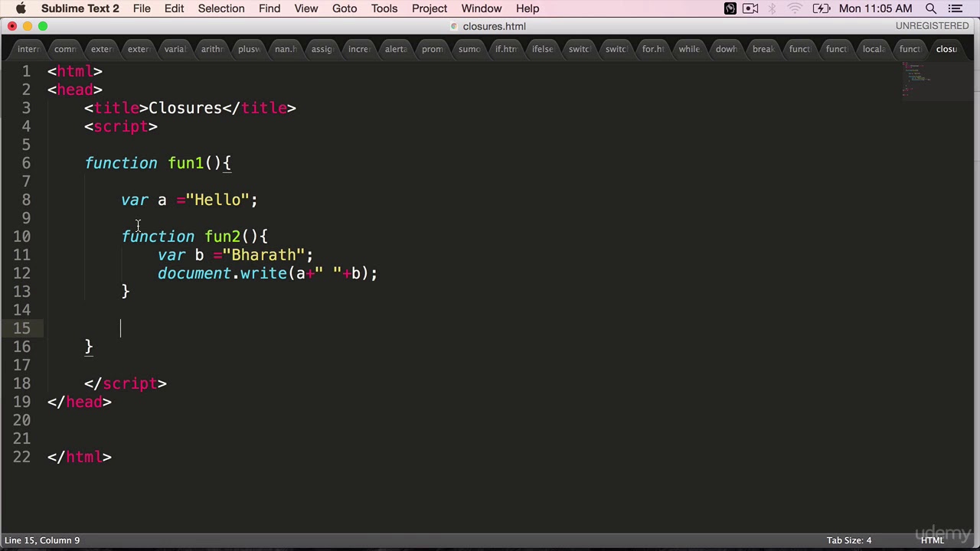The image size is (980, 551).
Task: Switch to the 'if.htm' file tab
Action: [x=506, y=49]
